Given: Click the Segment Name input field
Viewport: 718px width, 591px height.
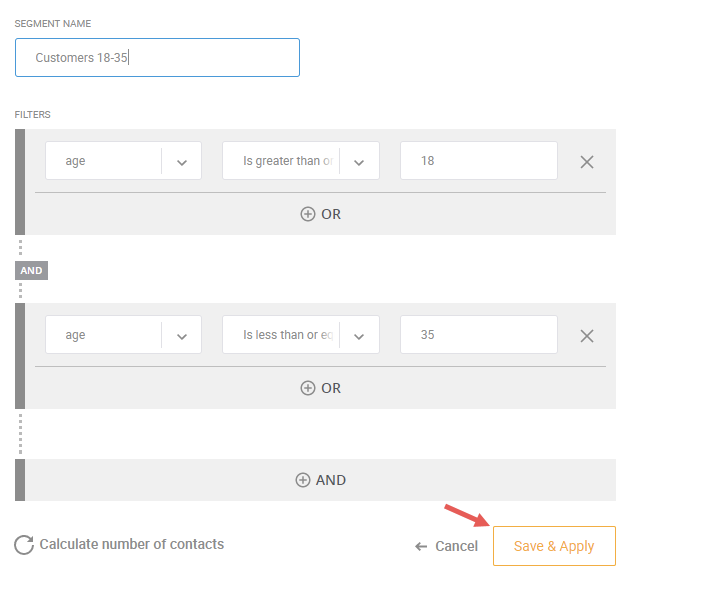Looking at the screenshot, I should 158,58.
